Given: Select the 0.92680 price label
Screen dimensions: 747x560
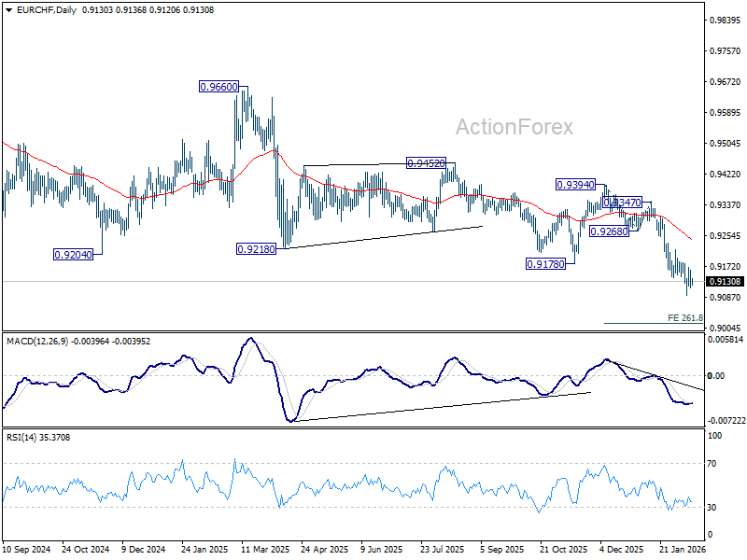Looking at the screenshot, I should tap(610, 231).
